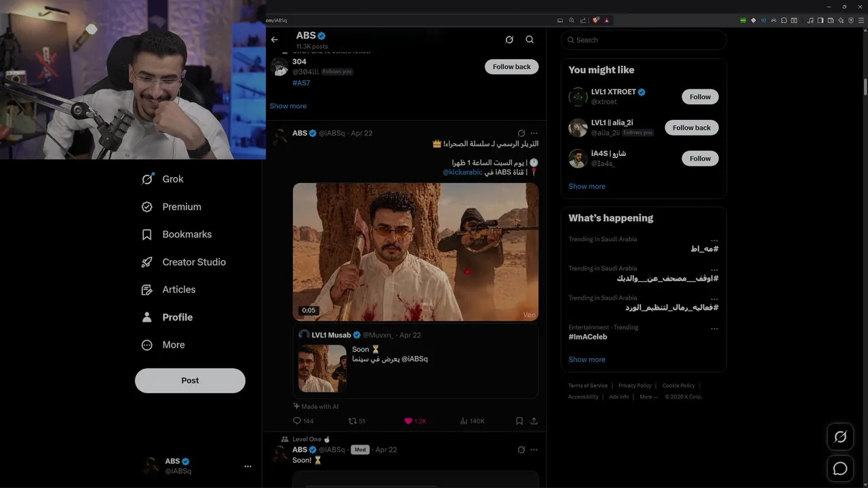Open account options dots beside ABS @iABSq
The width and height of the screenshot is (868, 488).
tap(248, 466)
